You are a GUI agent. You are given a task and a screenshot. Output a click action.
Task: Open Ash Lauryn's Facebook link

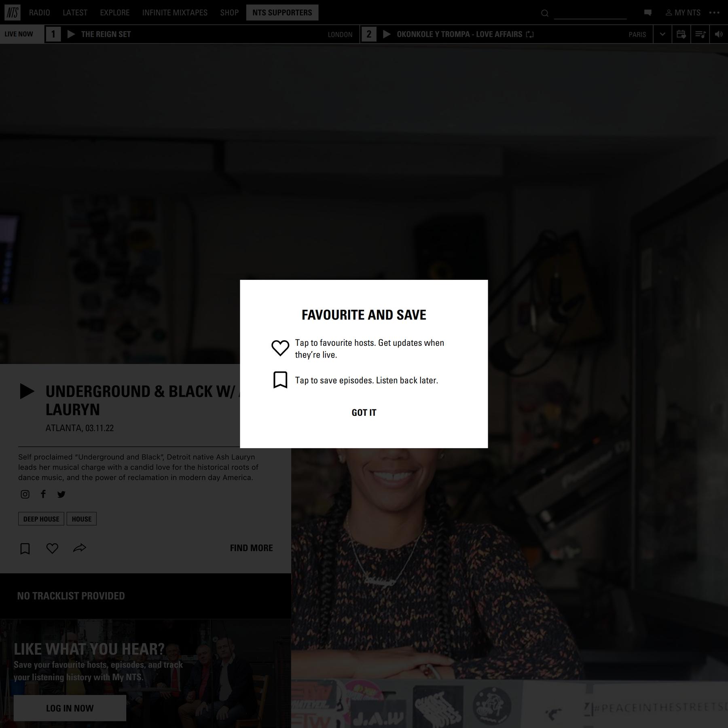[43, 494]
